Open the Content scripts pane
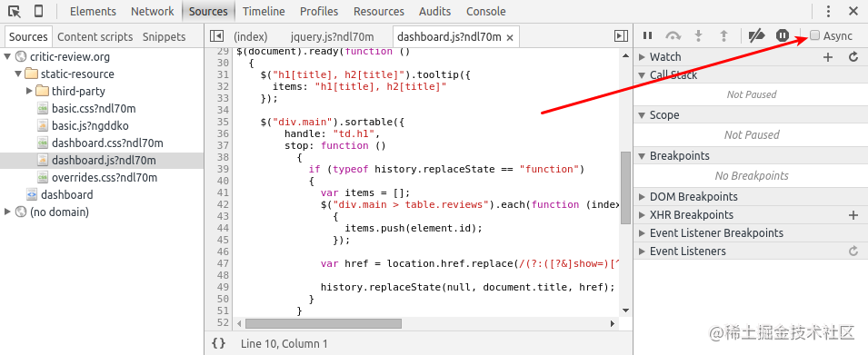This screenshot has height=355, width=868. (95, 36)
